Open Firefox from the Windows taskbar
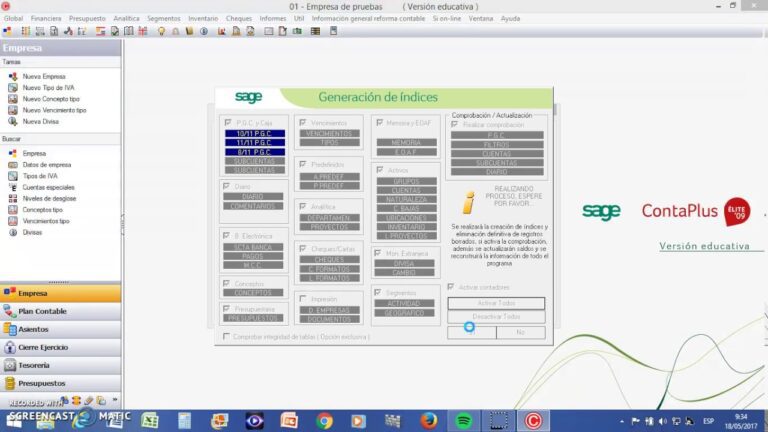Viewport: 768px width, 432px height. tap(429, 420)
